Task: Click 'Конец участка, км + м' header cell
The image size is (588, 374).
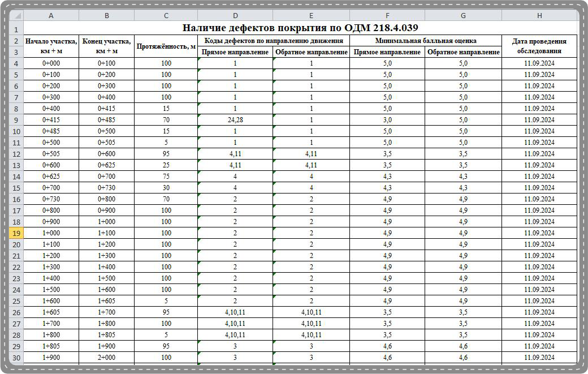Action: pos(106,46)
